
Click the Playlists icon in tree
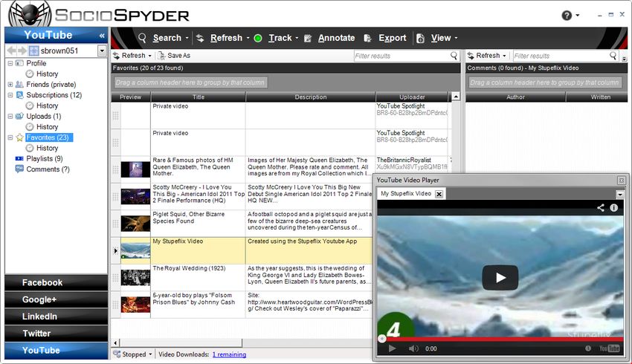(x=19, y=159)
